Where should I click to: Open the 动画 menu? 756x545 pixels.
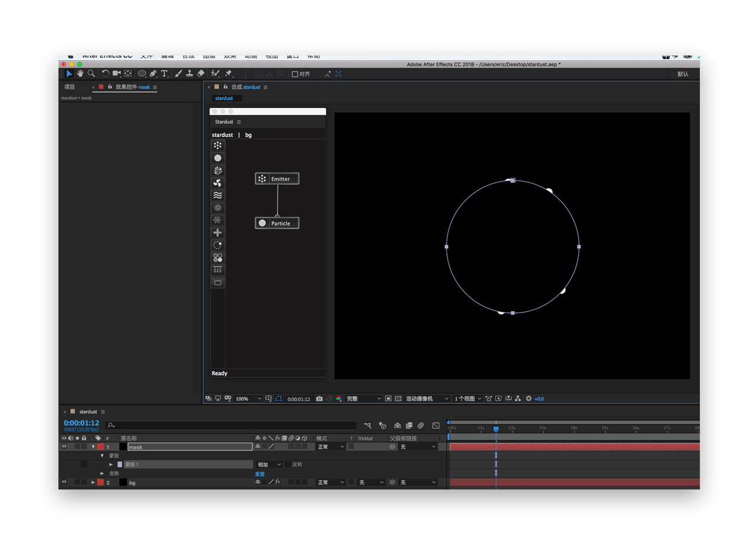click(250, 56)
